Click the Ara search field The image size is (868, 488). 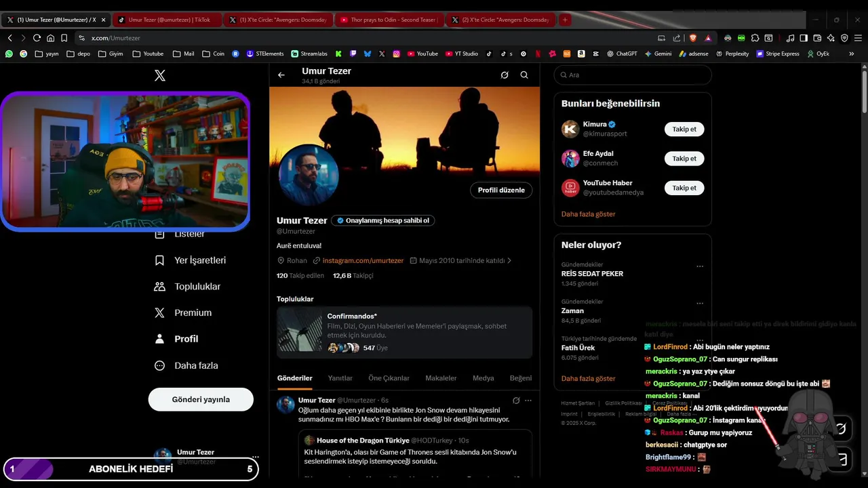(633, 75)
